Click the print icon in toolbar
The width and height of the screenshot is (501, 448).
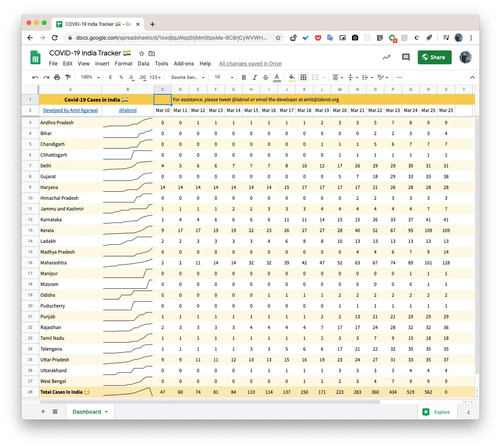pyautogui.click(x=57, y=77)
